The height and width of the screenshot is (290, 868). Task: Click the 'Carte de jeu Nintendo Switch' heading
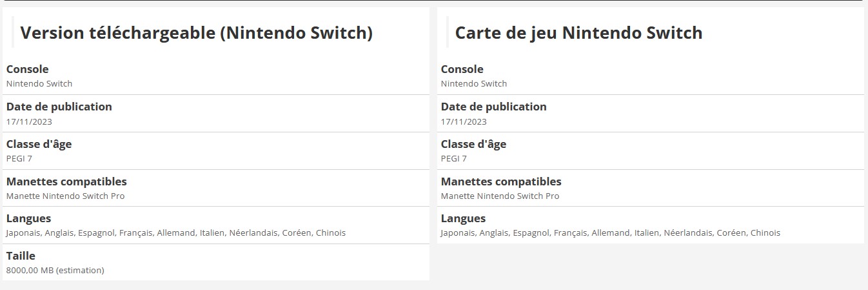578,33
